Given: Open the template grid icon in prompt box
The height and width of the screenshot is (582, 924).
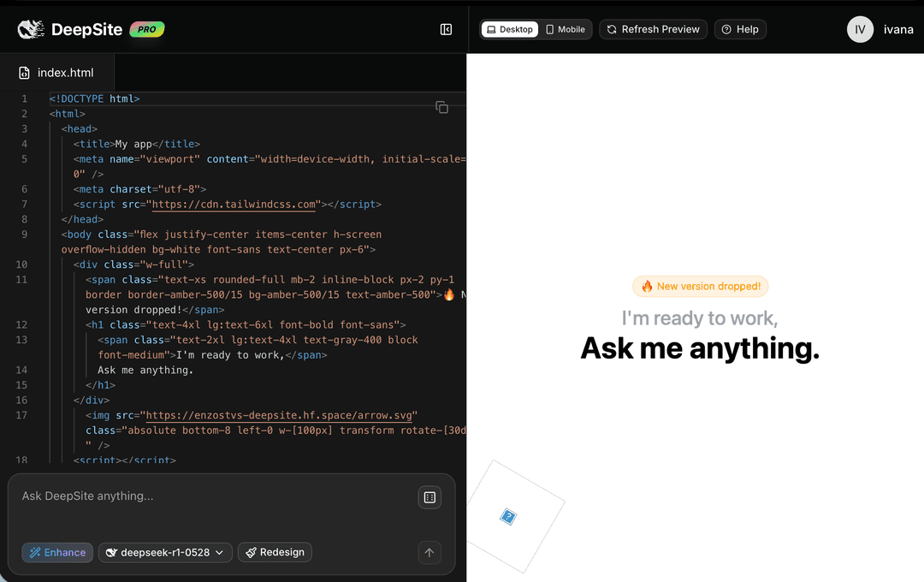Looking at the screenshot, I should 429,497.
